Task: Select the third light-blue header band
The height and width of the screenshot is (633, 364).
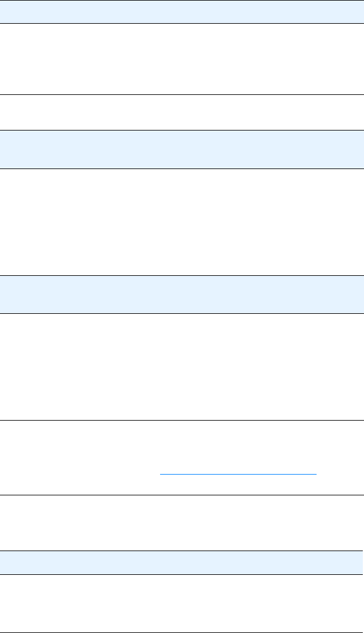Action: 182,295
